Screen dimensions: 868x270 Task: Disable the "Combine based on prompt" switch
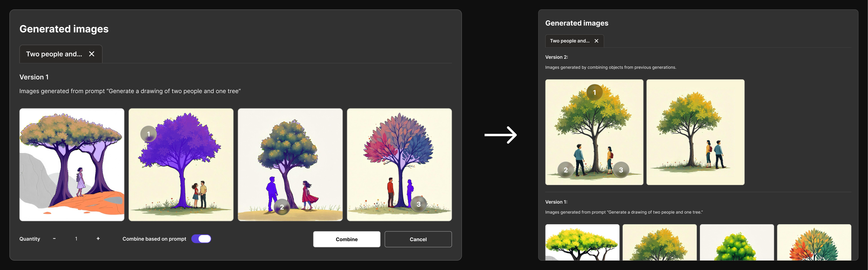point(201,239)
